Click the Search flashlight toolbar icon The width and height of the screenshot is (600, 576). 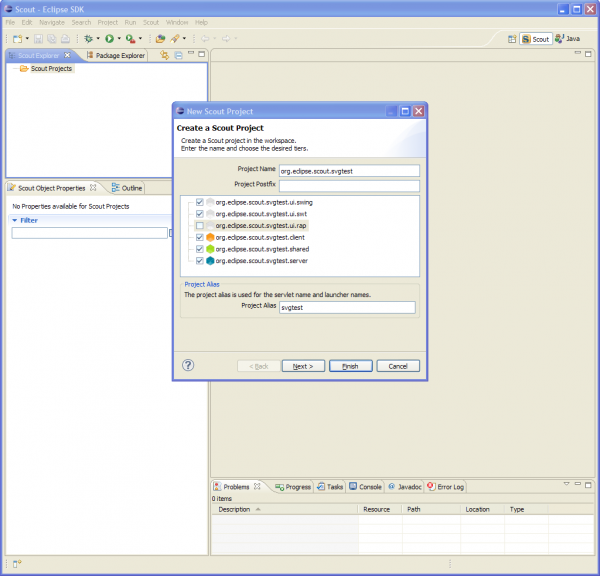point(175,39)
